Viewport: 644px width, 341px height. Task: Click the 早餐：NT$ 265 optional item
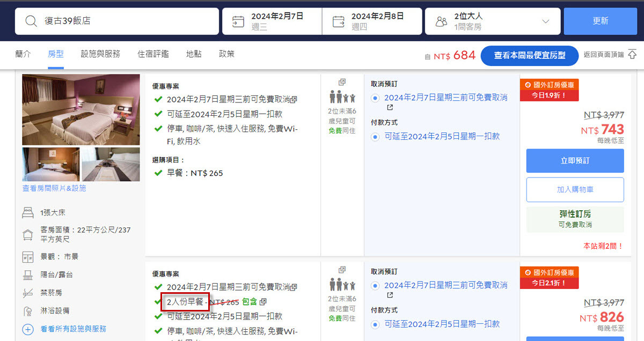194,173
